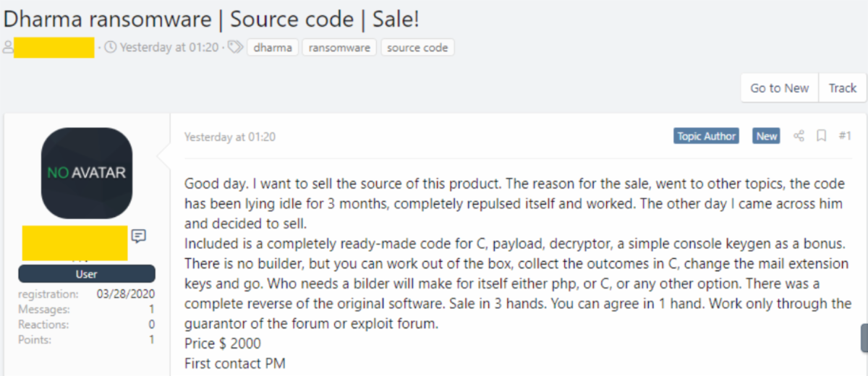Bookmark the post with the bookmark icon
Image resolution: width=868 pixels, height=376 pixels.
click(822, 136)
